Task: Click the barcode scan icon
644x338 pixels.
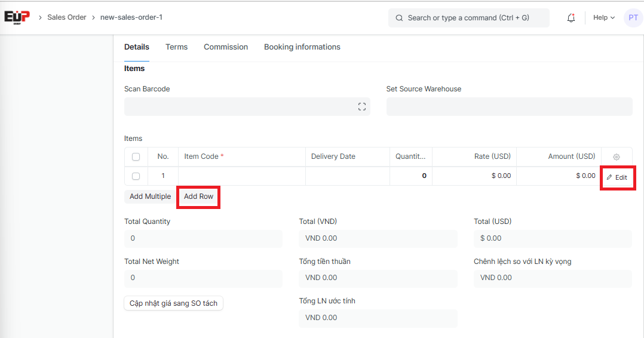Action: click(361, 107)
